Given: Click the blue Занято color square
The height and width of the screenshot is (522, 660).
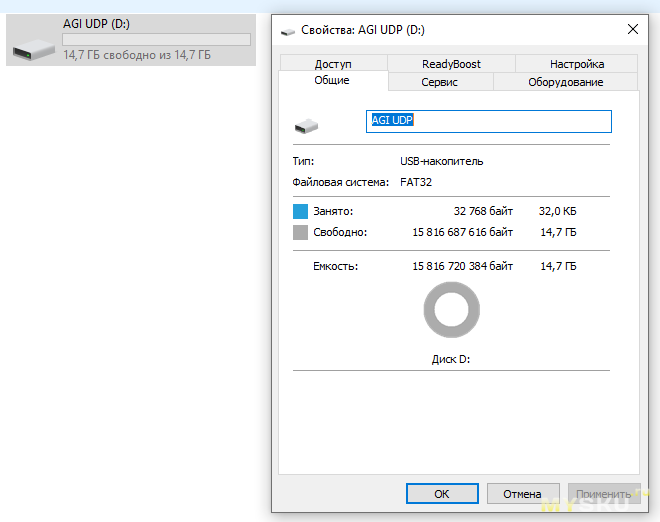Looking at the screenshot, I should click(x=301, y=212).
